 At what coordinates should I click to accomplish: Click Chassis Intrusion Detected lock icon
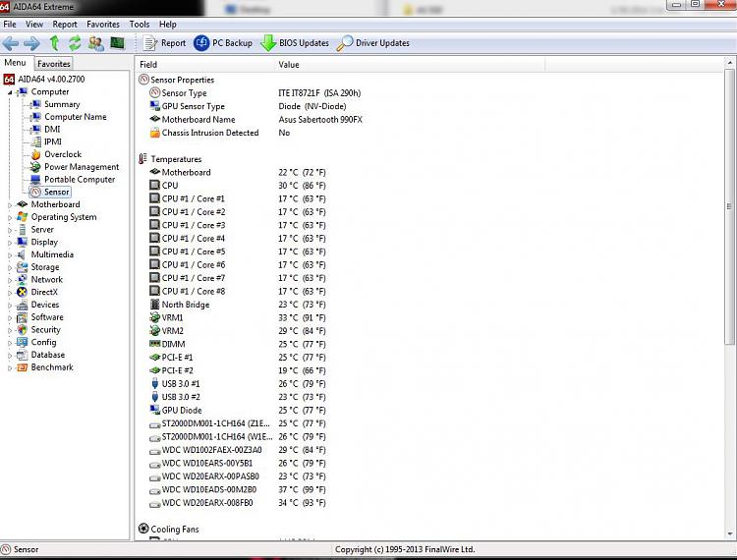[154, 133]
